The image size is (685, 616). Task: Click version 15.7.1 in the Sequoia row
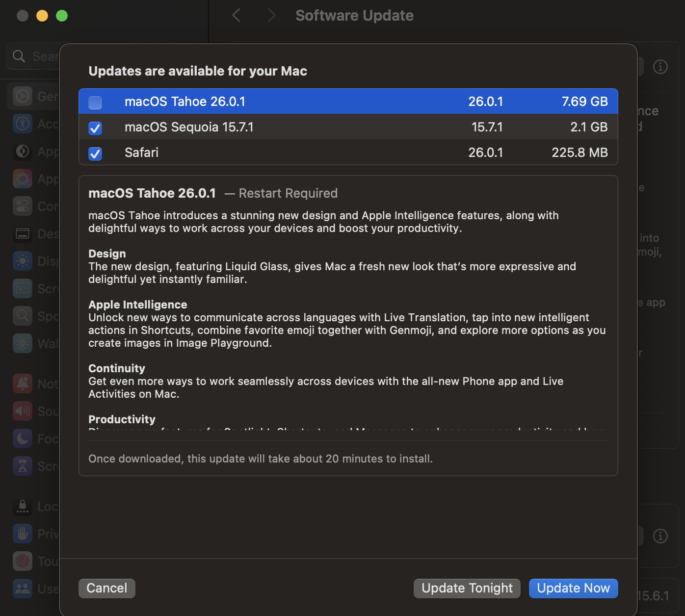tap(487, 127)
